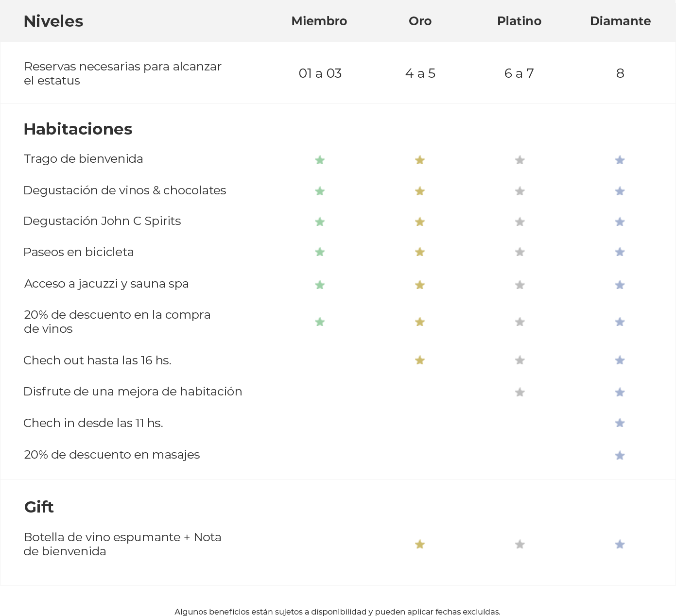The image size is (676, 616).
Task: Click the Oro icon for Botella de vino espumante
Action: pyautogui.click(x=420, y=544)
